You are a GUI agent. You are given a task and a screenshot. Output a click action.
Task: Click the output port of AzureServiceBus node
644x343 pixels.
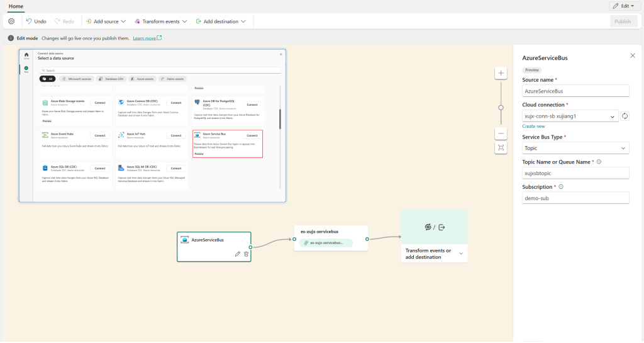(x=250, y=247)
